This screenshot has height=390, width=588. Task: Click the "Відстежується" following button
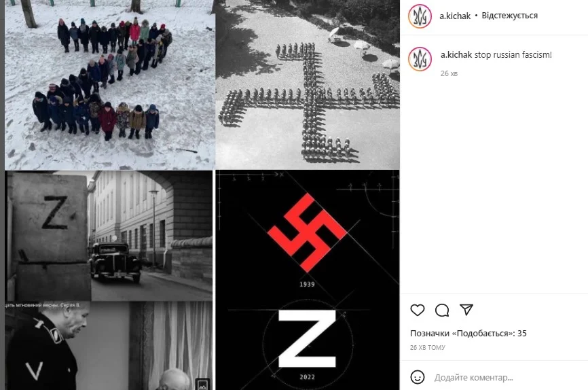pyautogui.click(x=510, y=16)
